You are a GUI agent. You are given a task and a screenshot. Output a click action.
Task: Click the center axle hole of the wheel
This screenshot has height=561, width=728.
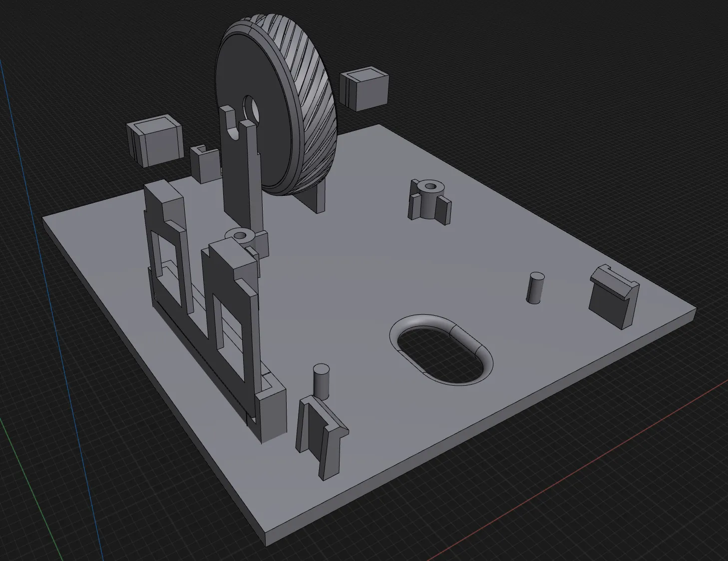(251, 107)
